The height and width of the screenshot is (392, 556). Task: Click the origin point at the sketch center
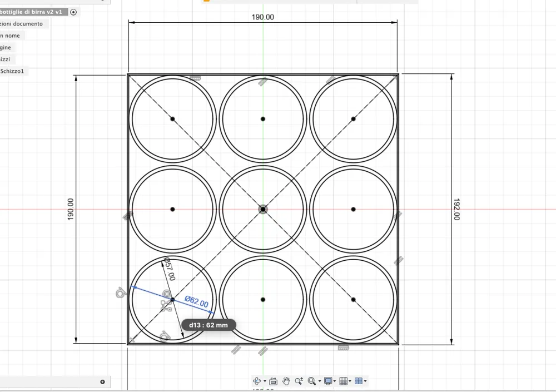(x=263, y=209)
